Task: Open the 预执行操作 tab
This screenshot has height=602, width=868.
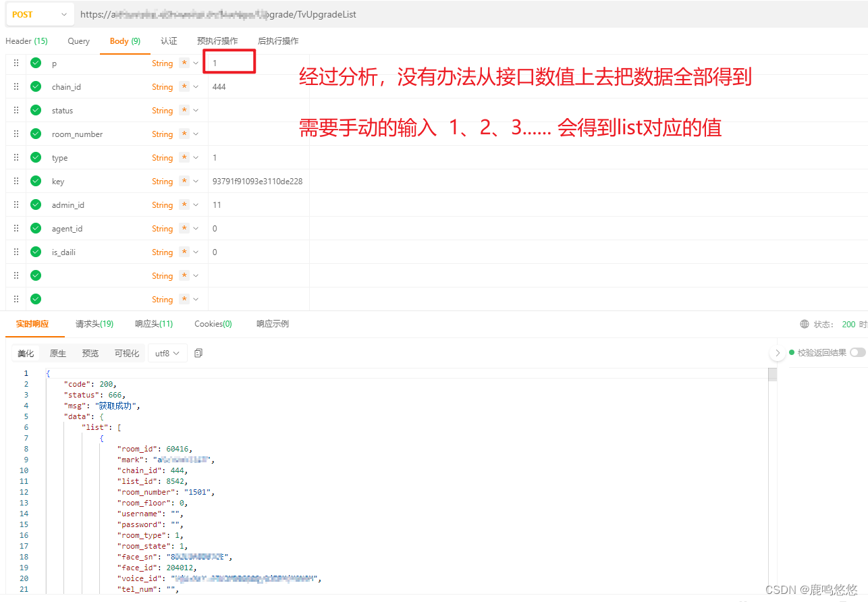Action: coord(217,41)
